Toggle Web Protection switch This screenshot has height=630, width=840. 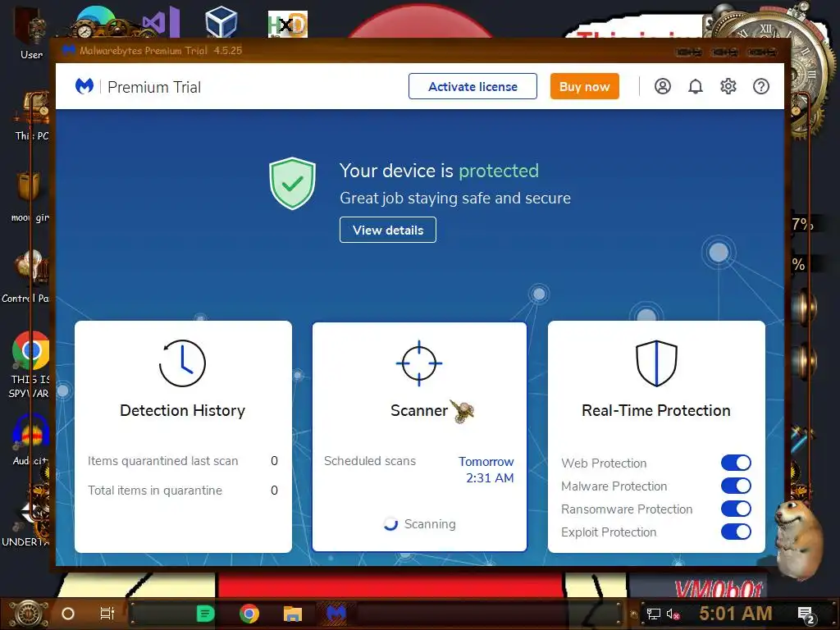click(x=736, y=463)
